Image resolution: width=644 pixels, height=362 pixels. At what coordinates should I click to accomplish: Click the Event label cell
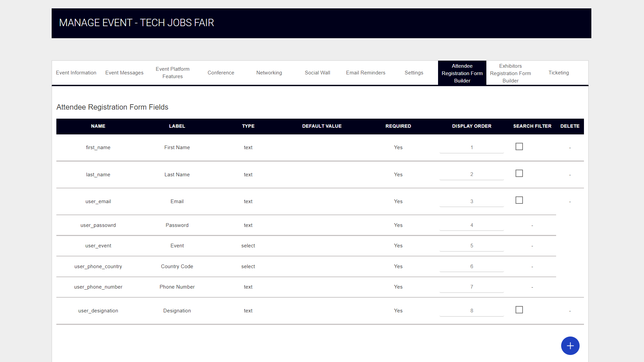[177, 246]
